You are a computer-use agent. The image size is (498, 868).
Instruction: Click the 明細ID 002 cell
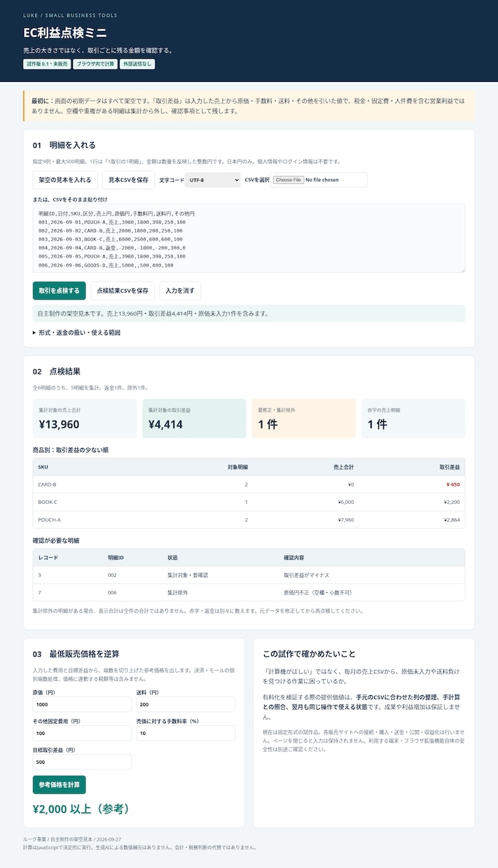click(x=112, y=575)
